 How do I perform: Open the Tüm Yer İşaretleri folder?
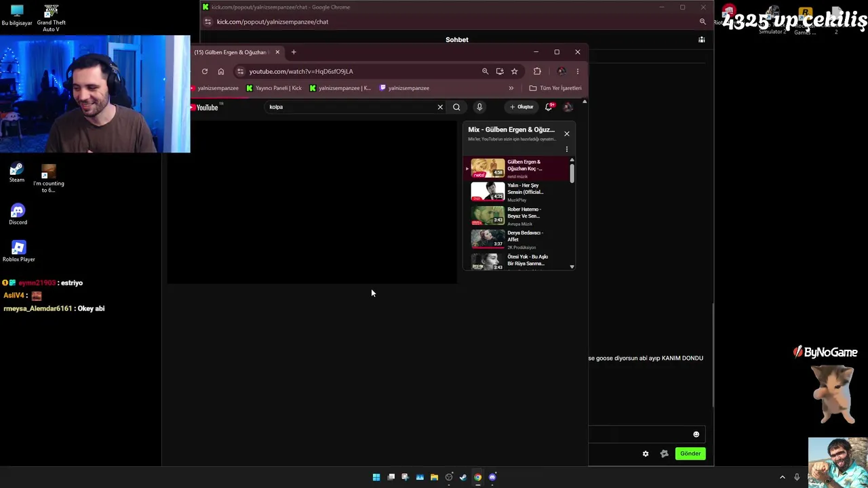pos(555,88)
